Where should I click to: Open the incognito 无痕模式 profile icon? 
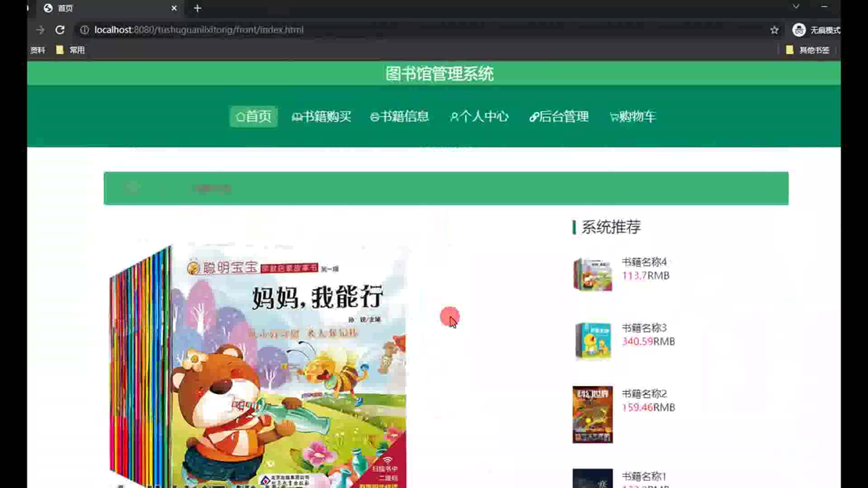click(799, 30)
